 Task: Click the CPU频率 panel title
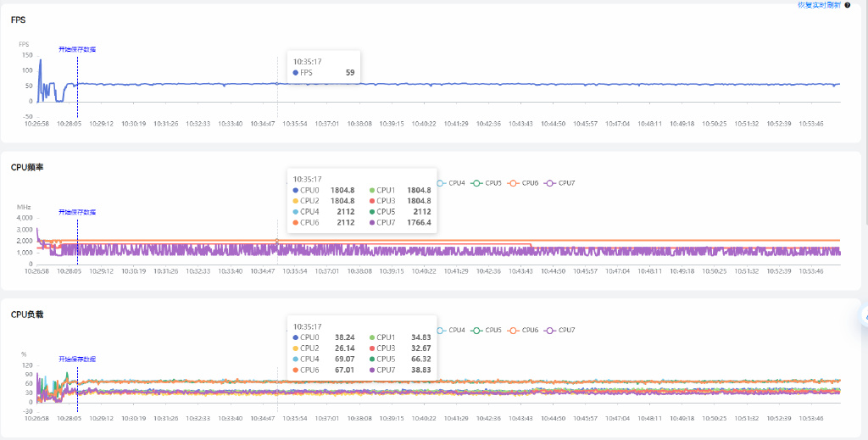(x=27, y=168)
